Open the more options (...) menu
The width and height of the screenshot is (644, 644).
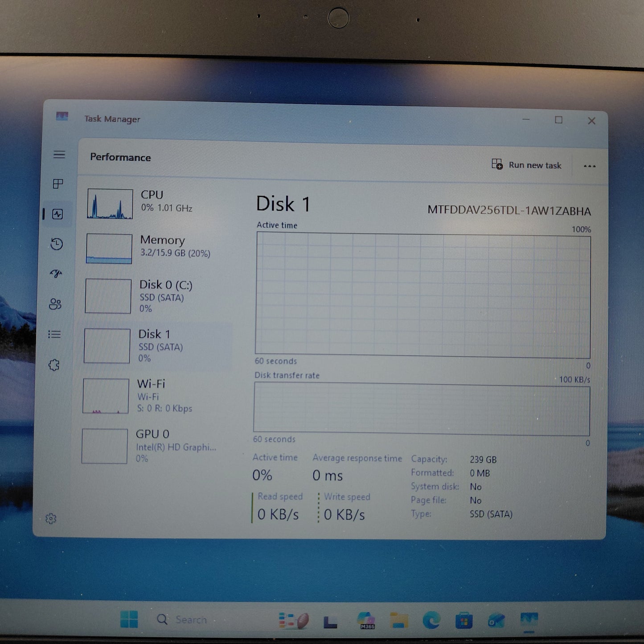pyautogui.click(x=590, y=166)
